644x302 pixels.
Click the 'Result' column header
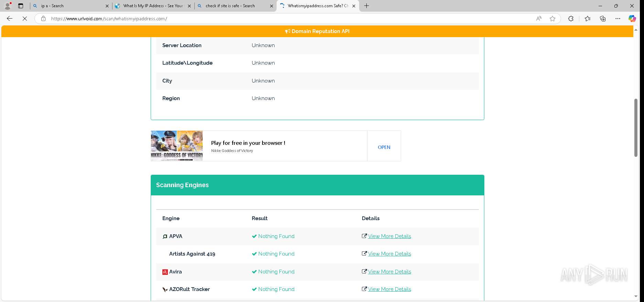(259, 218)
